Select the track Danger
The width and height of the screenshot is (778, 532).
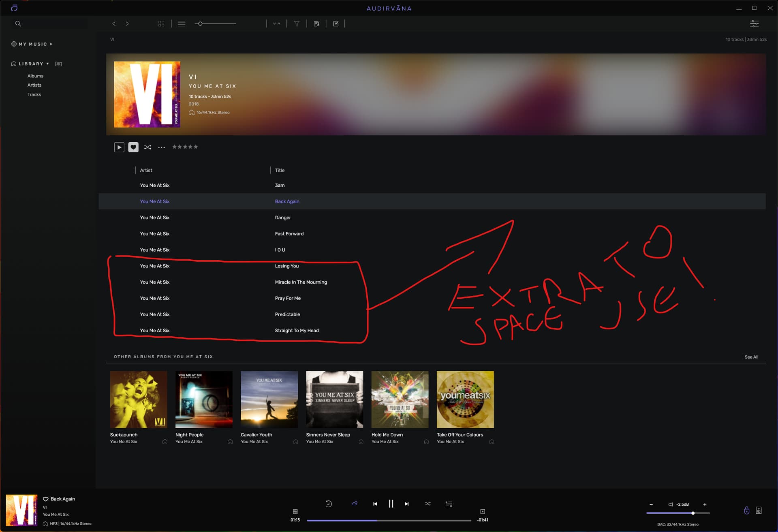tap(432, 218)
